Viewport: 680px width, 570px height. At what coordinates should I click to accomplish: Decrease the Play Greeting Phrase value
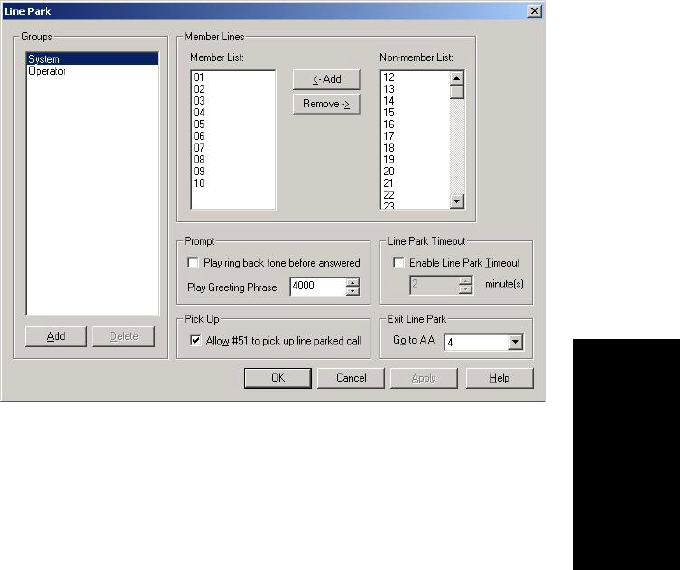[x=353, y=292]
